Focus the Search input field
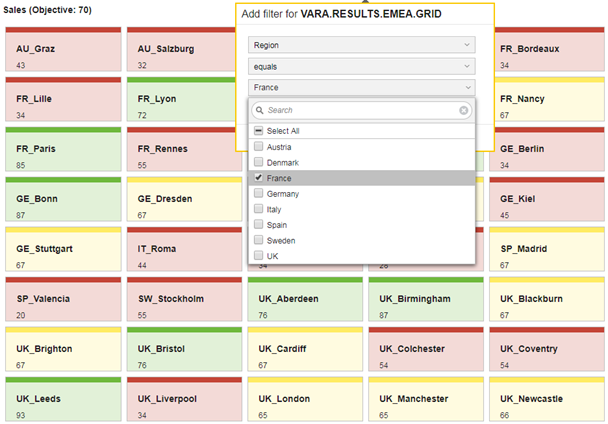The width and height of the screenshot is (608, 424). (361, 111)
